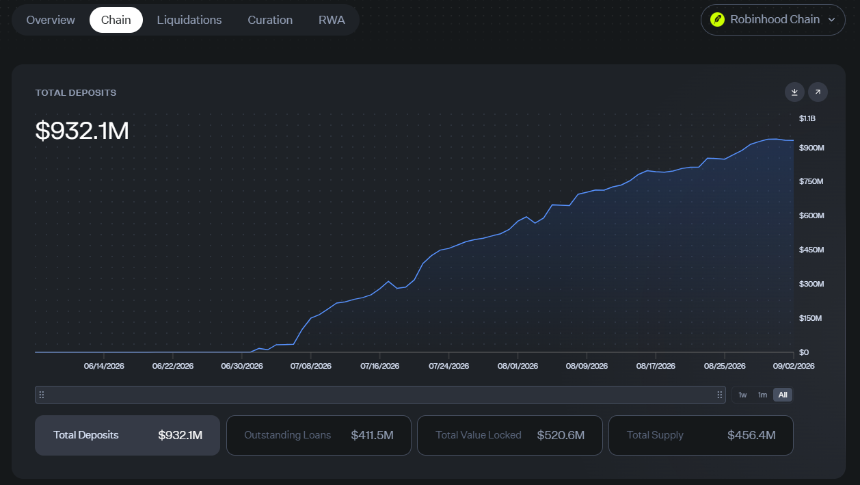Click the 08/01/2026 axis date label
The image size is (860, 485).
(x=517, y=366)
